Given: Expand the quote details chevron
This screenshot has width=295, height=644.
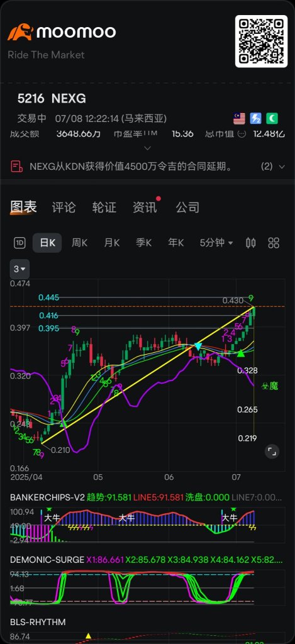Looking at the screenshot, I should pyautogui.click(x=147, y=148).
